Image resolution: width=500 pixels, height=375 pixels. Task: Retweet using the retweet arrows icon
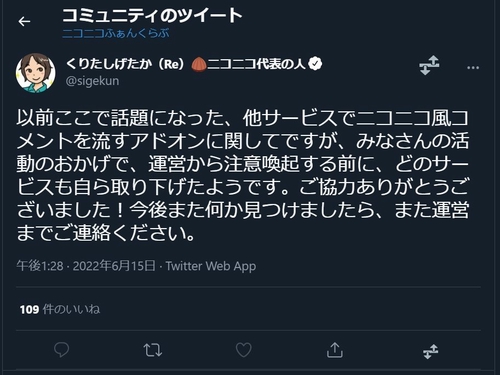(x=153, y=350)
